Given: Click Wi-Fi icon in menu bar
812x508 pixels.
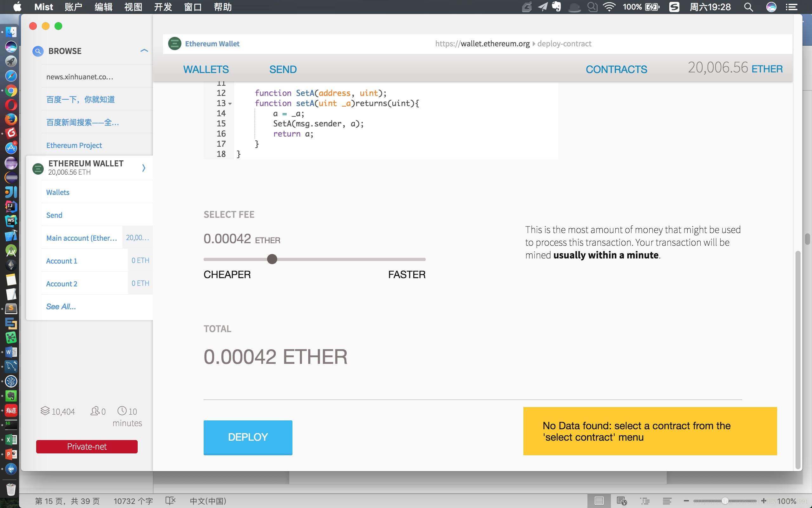Looking at the screenshot, I should [x=609, y=7].
